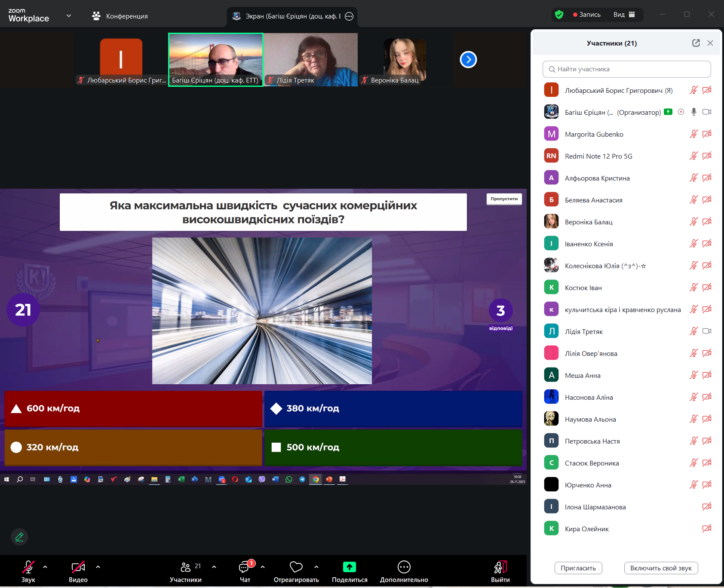The image size is (724, 588).
Task: Expand the chevron next to Чат
Action: (263, 567)
